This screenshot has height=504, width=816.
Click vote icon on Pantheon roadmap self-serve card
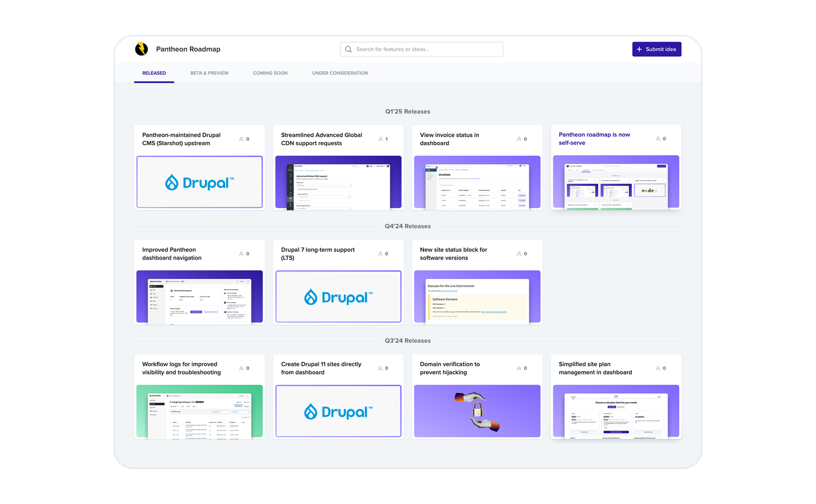pyautogui.click(x=658, y=138)
